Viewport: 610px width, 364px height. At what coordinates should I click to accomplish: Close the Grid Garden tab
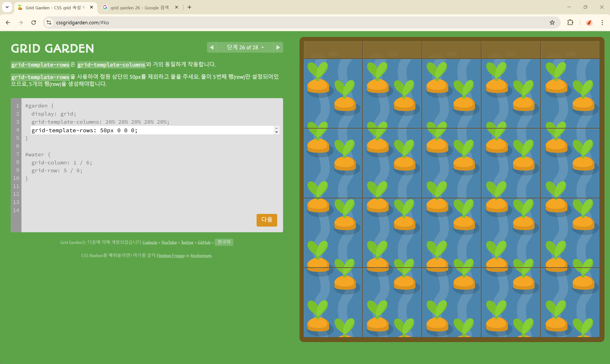pyautogui.click(x=91, y=7)
